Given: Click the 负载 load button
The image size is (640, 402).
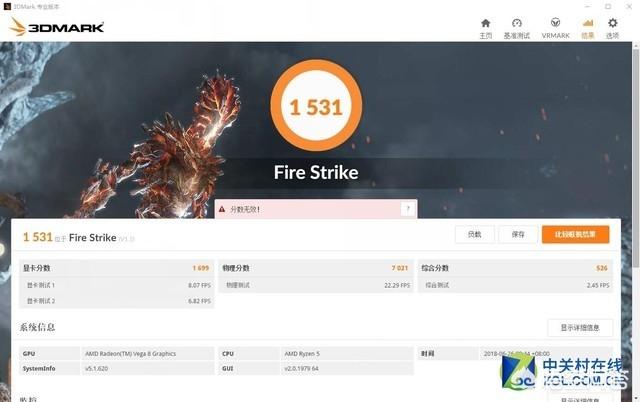Looking at the screenshot, I should pos(475,234).
